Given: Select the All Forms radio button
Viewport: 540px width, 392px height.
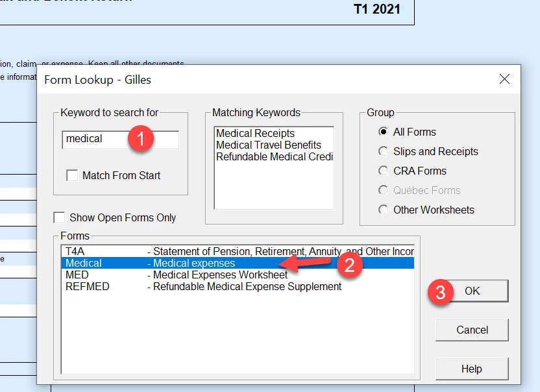Looking at the screenshot, I should [383, 132].
